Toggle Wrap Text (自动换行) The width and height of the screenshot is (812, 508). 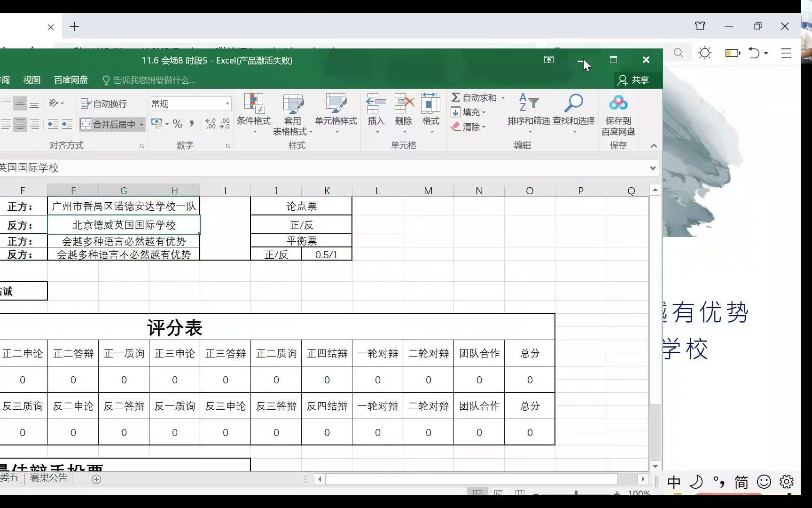coord(104,103)
